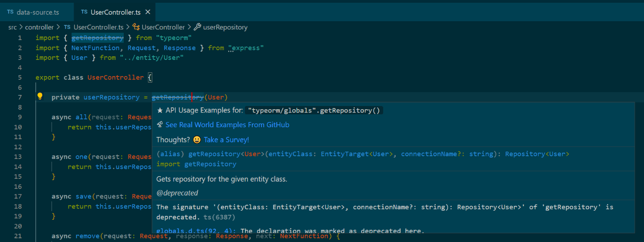Click the "typeorm/globals".getRepository() code label

pyautogui.click(x=314, y=111)
